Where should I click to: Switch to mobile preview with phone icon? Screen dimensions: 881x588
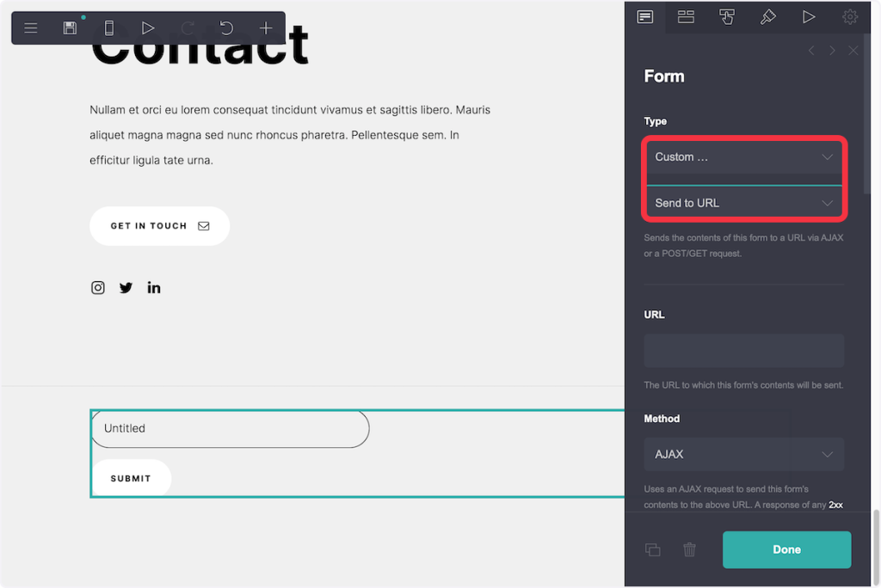pyautogui.click(x=109, y=28)
